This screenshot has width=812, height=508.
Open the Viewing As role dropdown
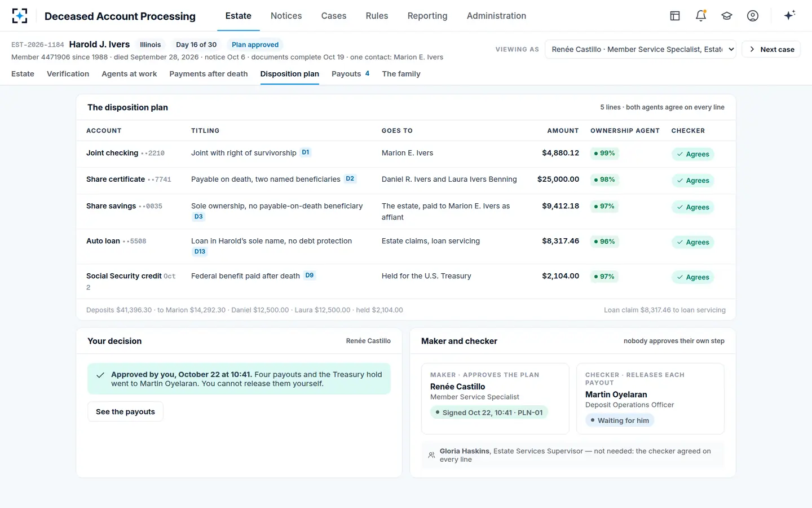pos(640,49)
